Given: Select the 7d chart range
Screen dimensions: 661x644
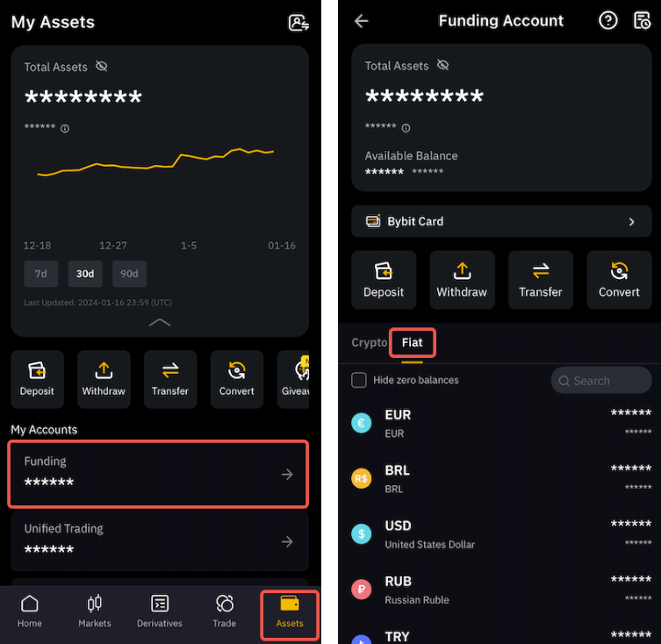Looking at the screenshot, I should (41, 274).
